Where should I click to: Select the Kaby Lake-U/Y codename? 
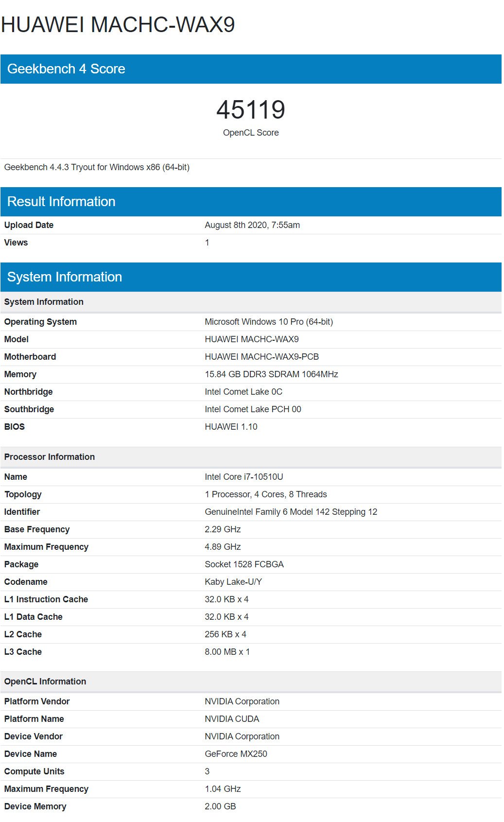tap(233, 582)
